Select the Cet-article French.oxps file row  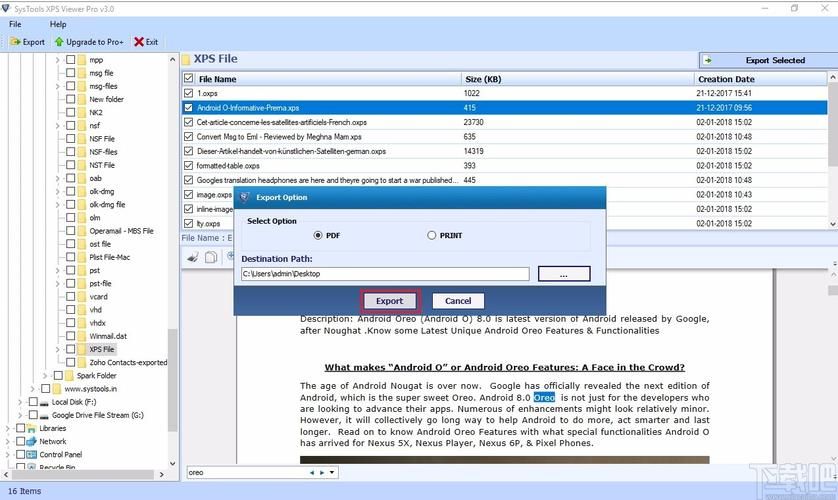click(x=505, y=122)
